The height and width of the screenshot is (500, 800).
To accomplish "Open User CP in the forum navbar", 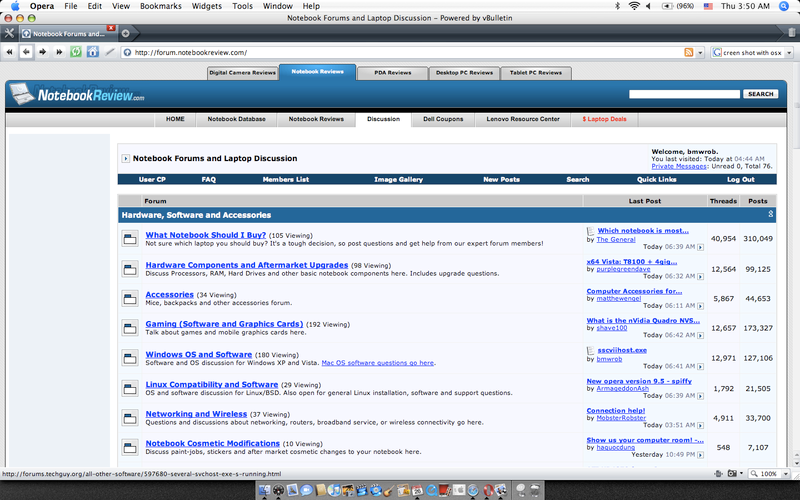I will [x=152, y=180].
